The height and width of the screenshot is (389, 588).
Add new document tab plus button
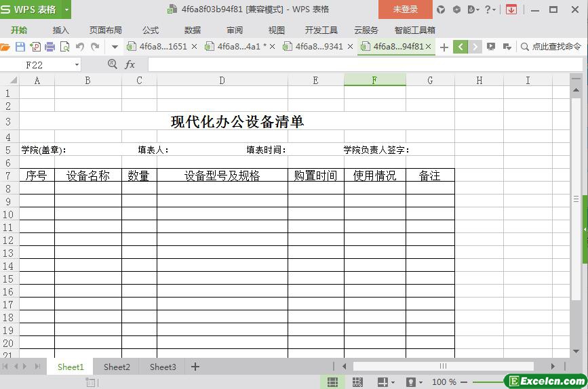click(444, 47)
